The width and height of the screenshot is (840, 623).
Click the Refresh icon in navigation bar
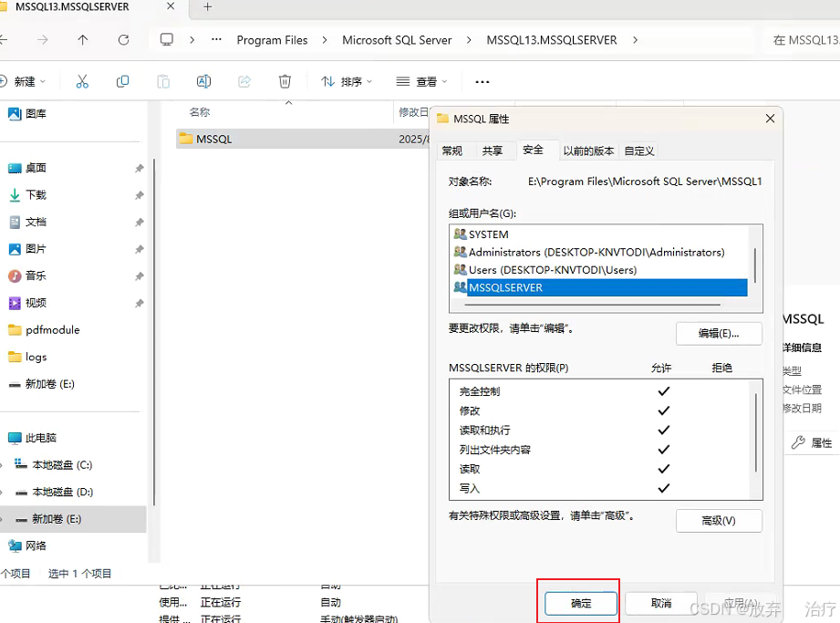tap(124, 39)
